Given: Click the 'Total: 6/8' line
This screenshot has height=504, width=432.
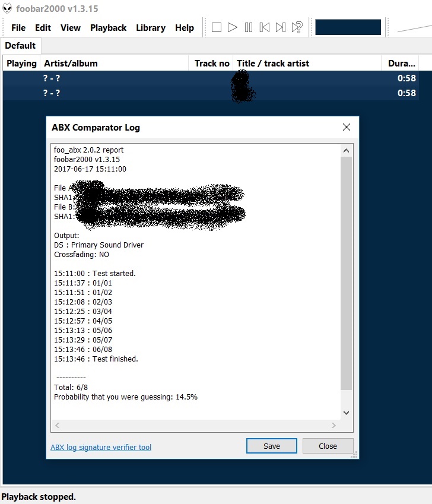Looking at the screenshot, I should tap(71, 387).
